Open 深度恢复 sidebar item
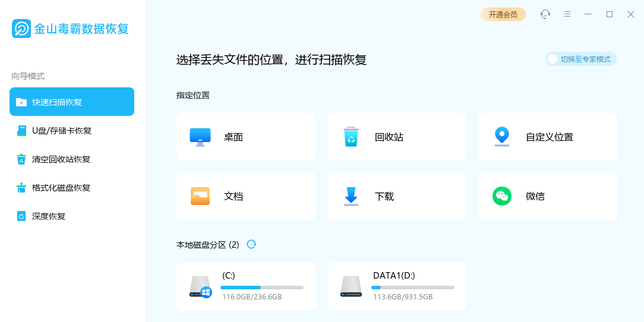Screen dimensions: 644x322 pyautogui.click(x=72, y=216)
